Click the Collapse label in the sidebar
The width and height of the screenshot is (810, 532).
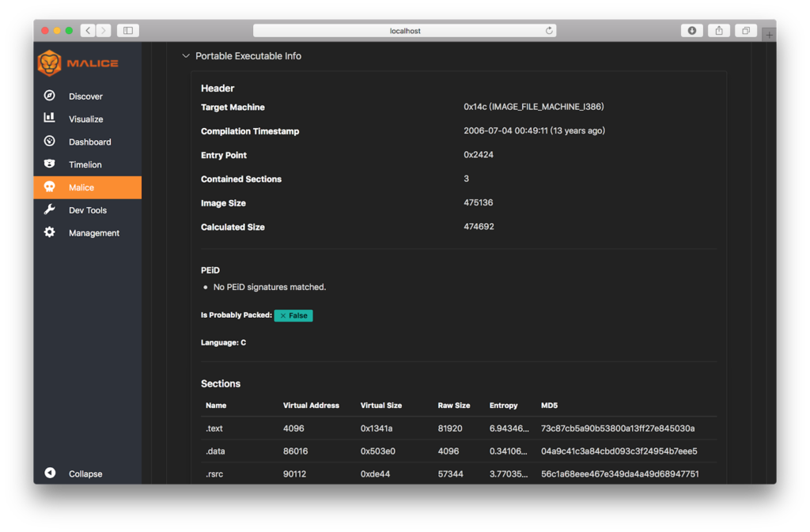[x=85, y=474]
